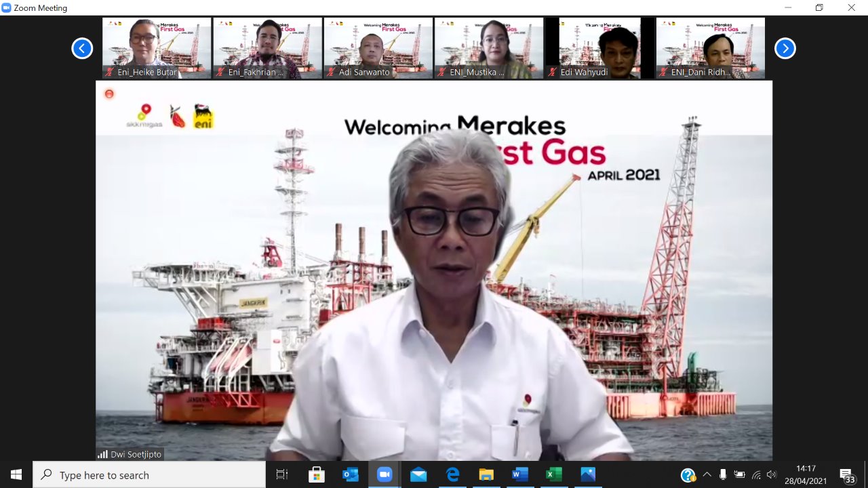
Task: Show next participants with right arrow
Action: (x=785, y=48)
